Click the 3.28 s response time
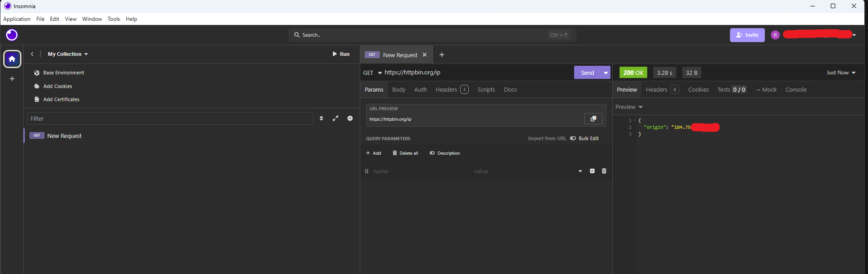 (x=665, y=73)
